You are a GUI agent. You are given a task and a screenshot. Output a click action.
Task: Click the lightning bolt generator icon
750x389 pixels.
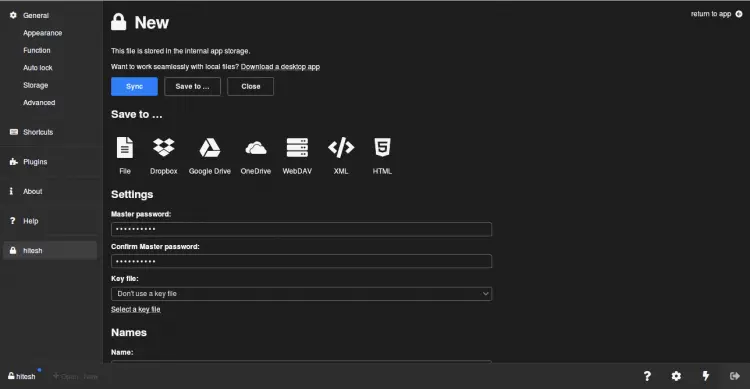point(706,376)
